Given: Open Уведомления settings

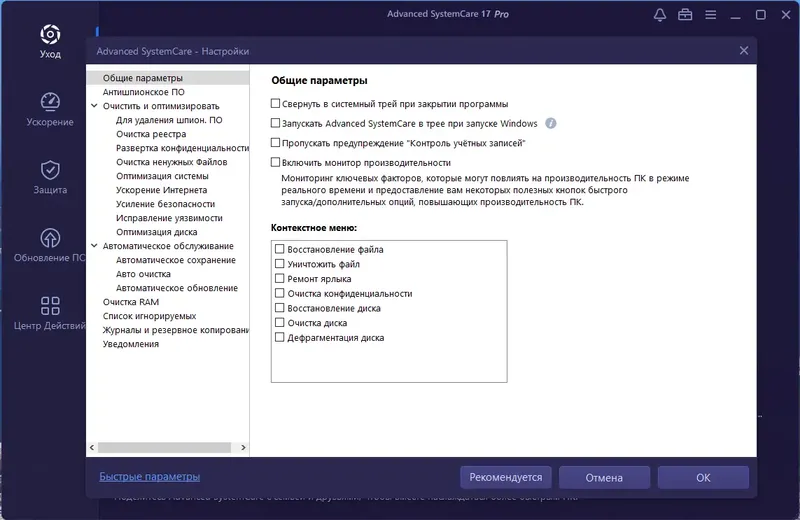Looking at the screenshot, I should click(131, 344).
